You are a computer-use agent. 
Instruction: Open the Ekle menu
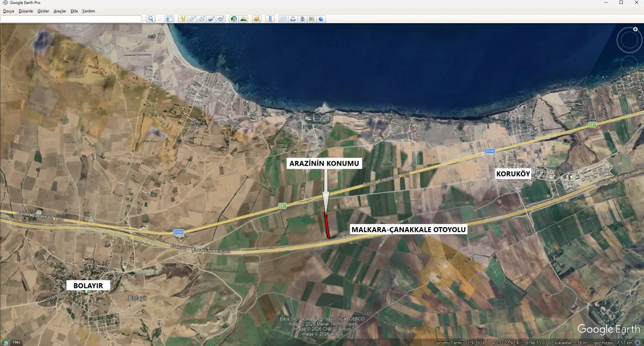tap(74, 11)
